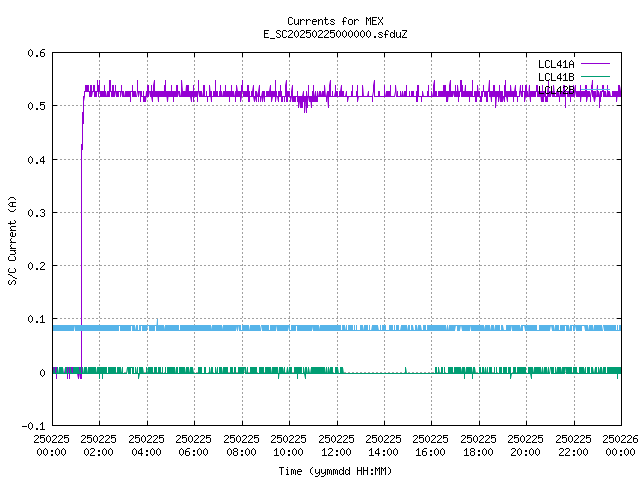Click the 0.3 y-axis tick label
Image resolution: width=640 pixels, height=480 pixels.
pyautogui.click(x=36, y=213)
